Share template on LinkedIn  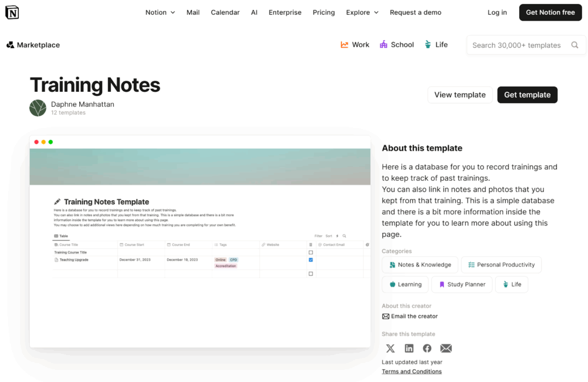[409, 348]
